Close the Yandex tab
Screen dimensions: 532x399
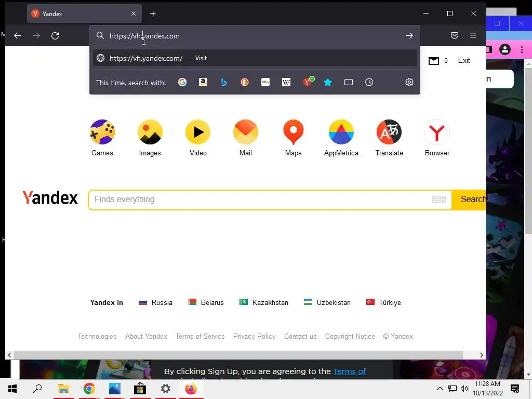pyautogui.click(x=134, y=14)
